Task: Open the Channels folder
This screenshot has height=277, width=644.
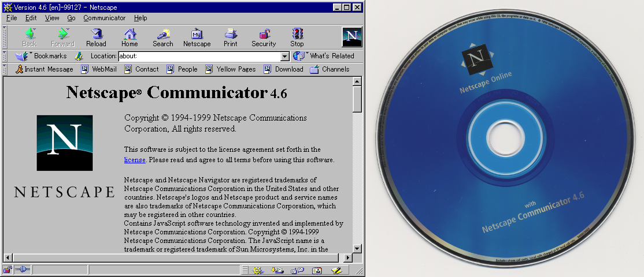Action: click(330, 69)
